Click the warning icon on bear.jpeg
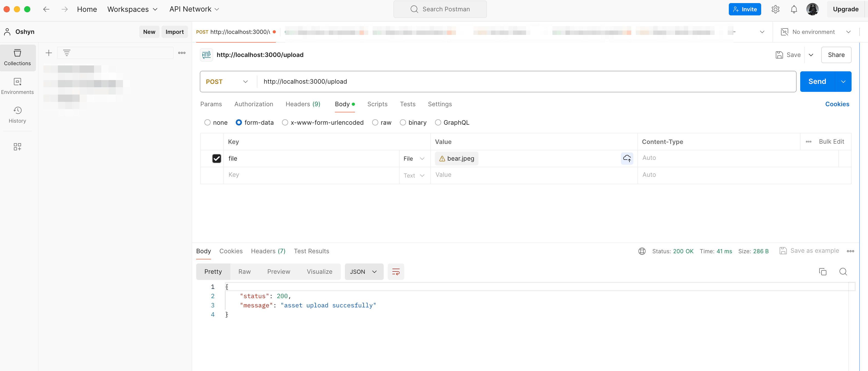The width and height of the screenshot is (868, 371). pyautogui.click(x=442, y=159)
